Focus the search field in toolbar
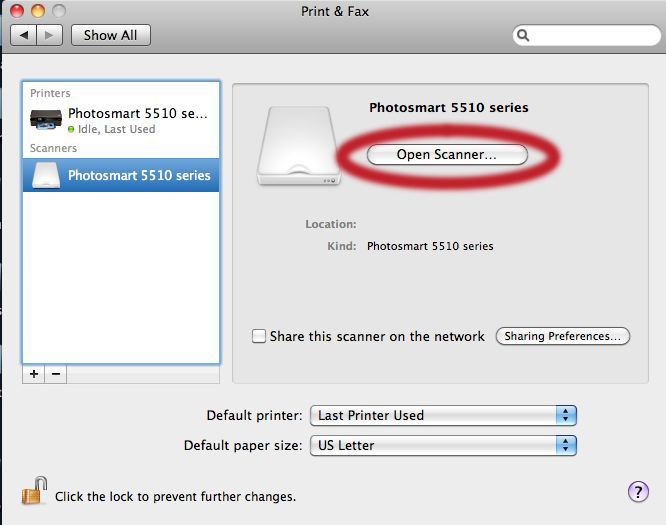666x525 pixels. pos(587,35)
